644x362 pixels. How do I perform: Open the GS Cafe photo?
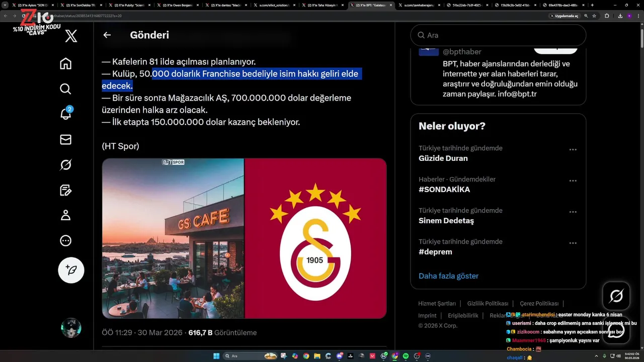[x=173, y=238]
